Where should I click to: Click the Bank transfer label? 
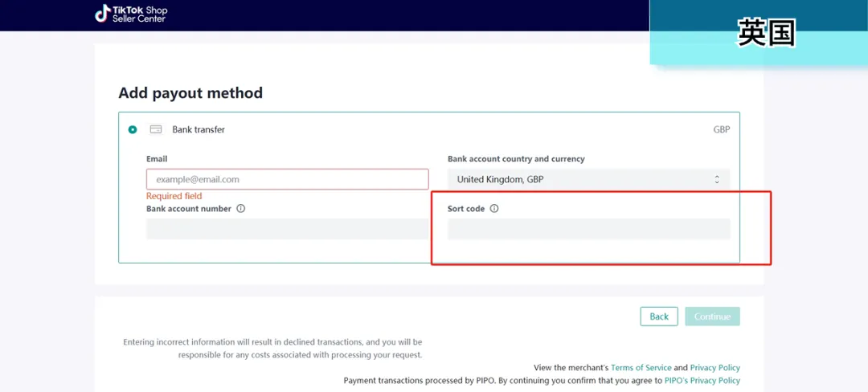pyautogui.click(x=199, y=129)
